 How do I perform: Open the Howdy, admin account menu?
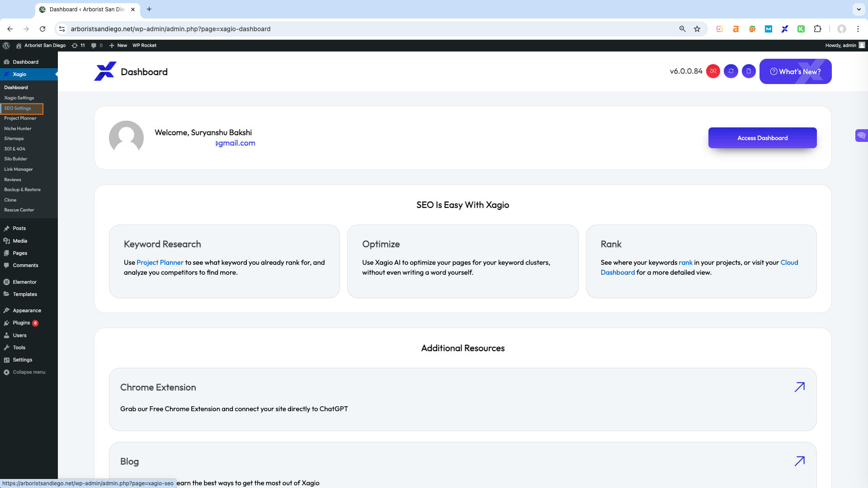(844, 45)
